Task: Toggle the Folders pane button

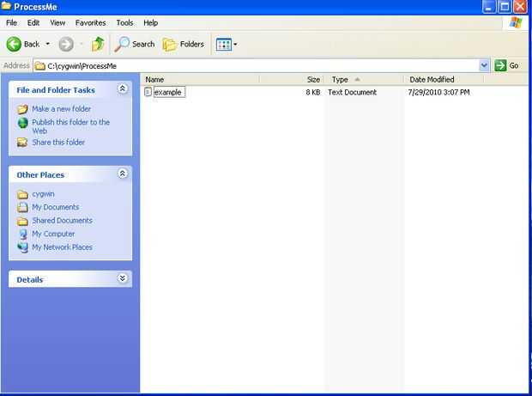Action: (184, 44)
